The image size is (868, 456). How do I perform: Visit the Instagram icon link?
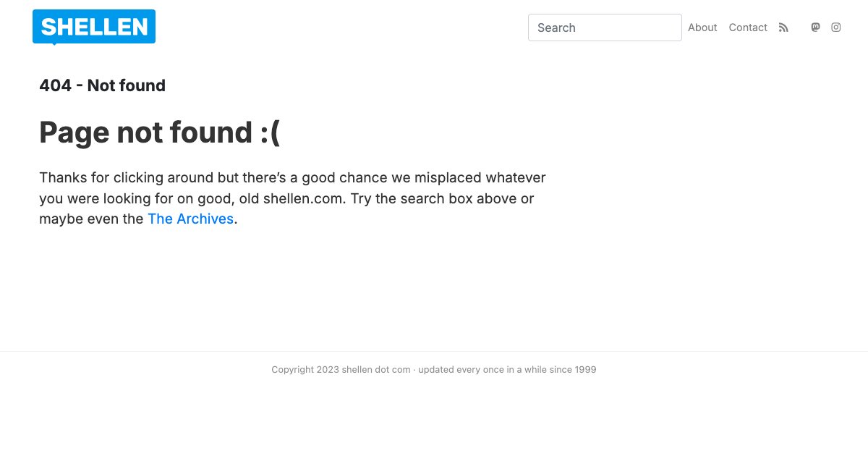point(835,28)
